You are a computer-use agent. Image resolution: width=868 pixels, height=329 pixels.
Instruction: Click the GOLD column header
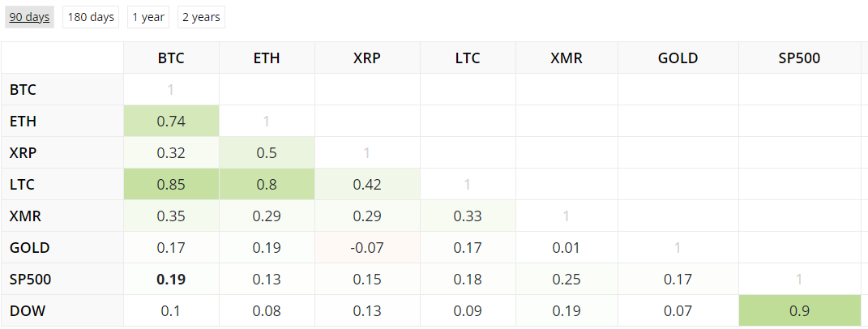[x=678, y=58]
